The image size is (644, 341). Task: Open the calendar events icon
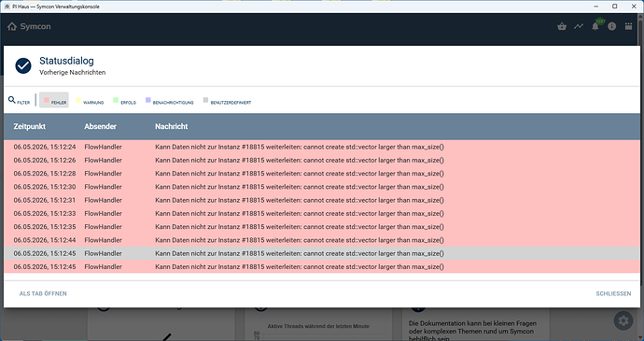628,27
